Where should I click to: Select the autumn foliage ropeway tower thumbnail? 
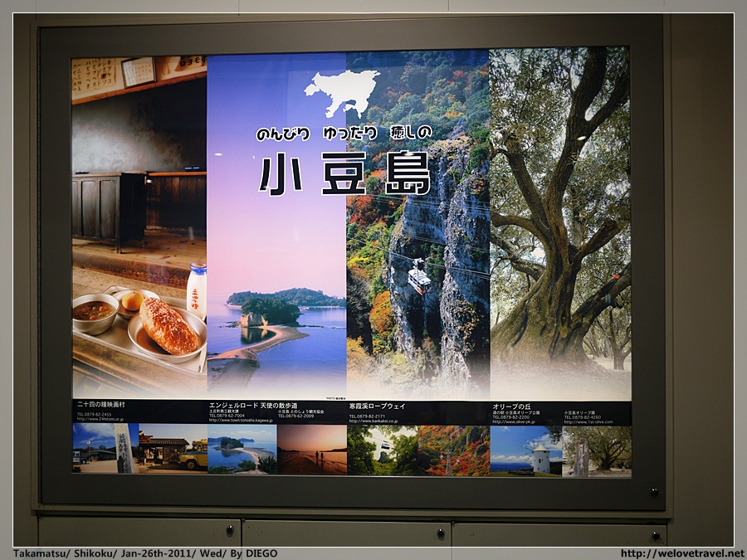click(x=453, y=450)
